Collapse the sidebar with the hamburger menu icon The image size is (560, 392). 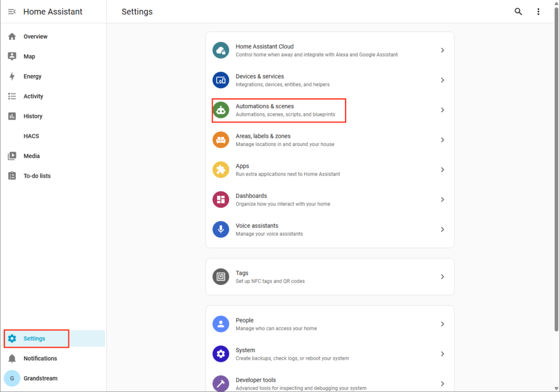[x=12, y=12]
